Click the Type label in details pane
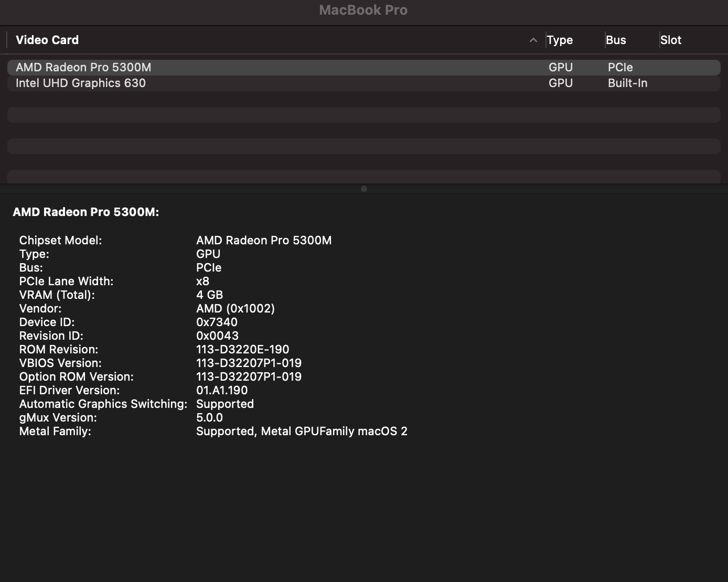This screenshot has height=582, width=728. pyautogui.click(x=34, y=254)
